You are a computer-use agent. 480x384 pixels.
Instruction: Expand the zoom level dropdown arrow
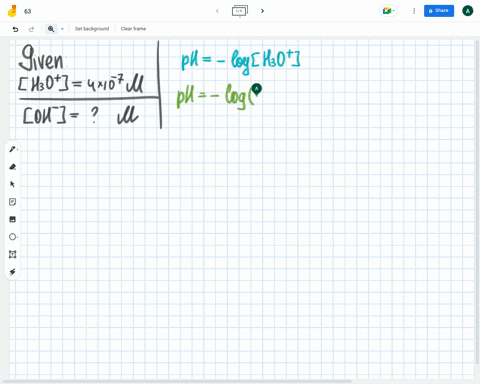point(62,29)
